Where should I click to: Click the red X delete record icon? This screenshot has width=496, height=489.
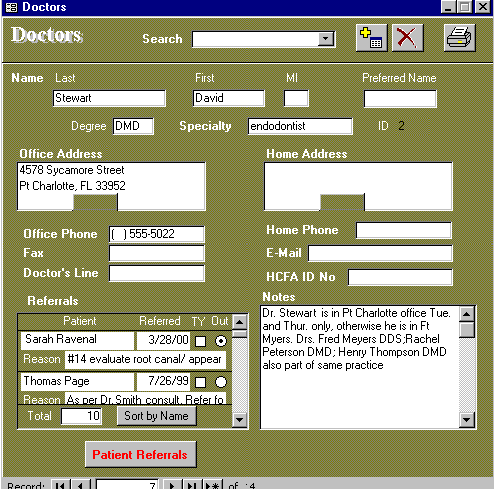[407, 38]
